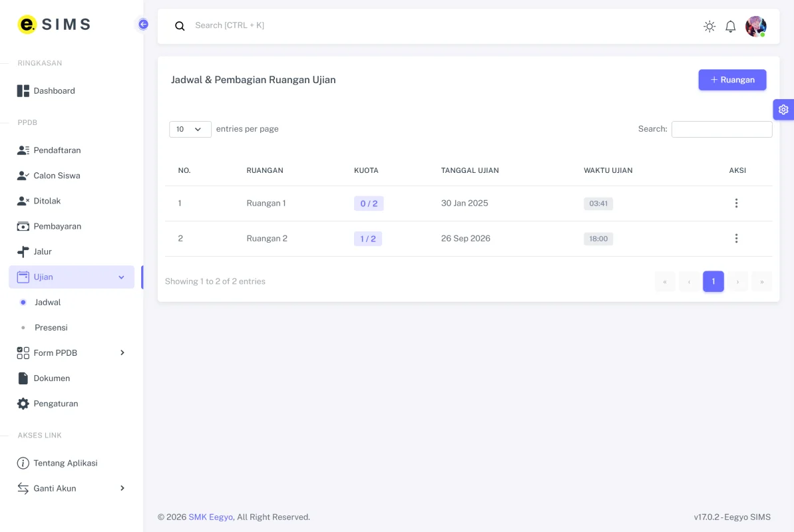Collapse sidebar with the arrow button
Screen dimensions: 794x532
click(143, 25)
